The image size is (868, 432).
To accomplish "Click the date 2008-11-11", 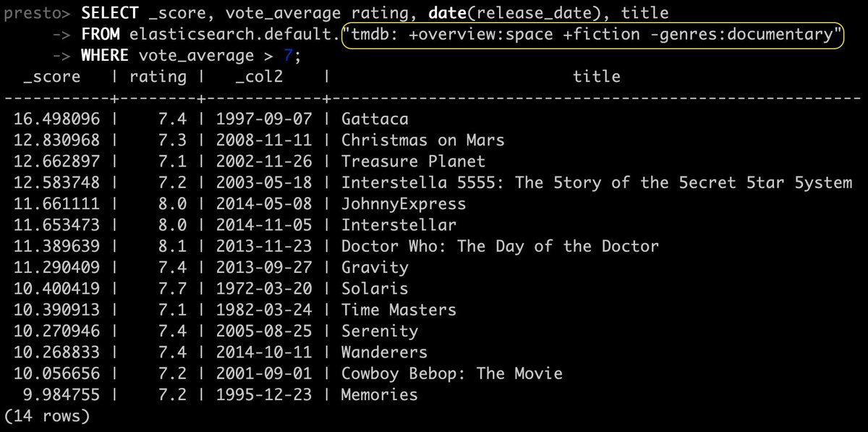I will pyautogui.click(x=264, y=140).
